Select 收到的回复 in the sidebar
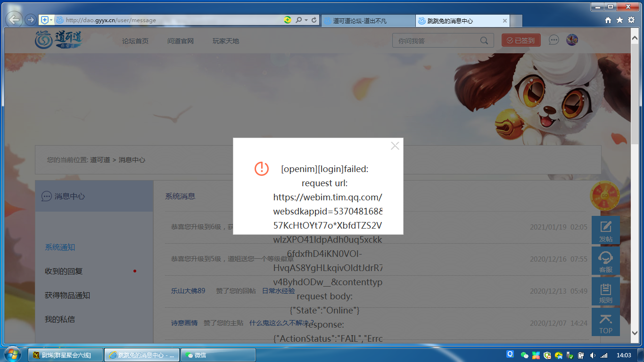This screenshot has width=644, height=362. pos(64,271)
